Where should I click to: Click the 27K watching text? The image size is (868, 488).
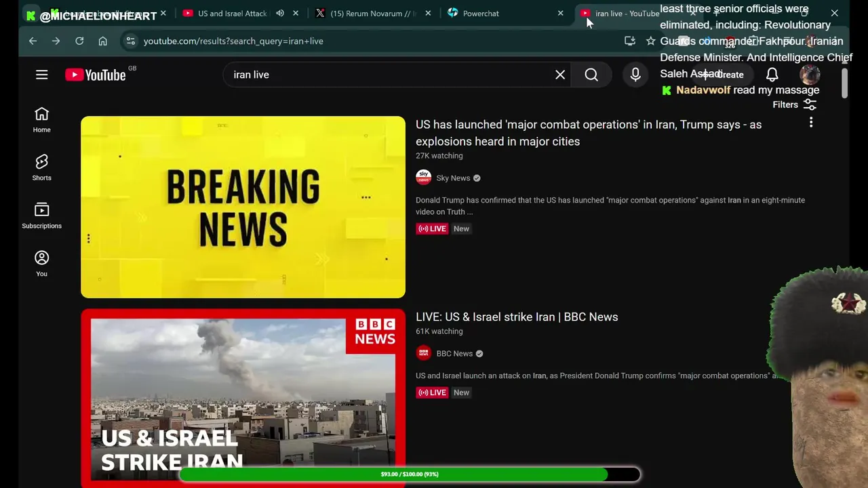(439, 156)
